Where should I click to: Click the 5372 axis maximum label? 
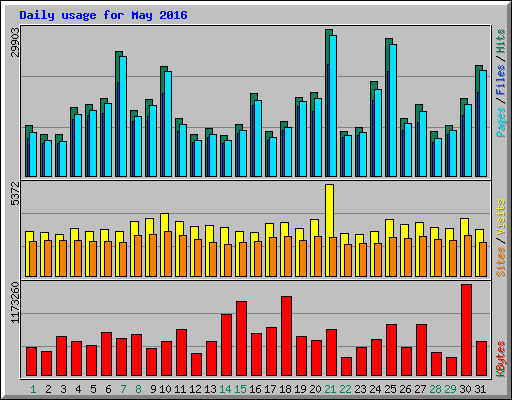pos(16,193)
